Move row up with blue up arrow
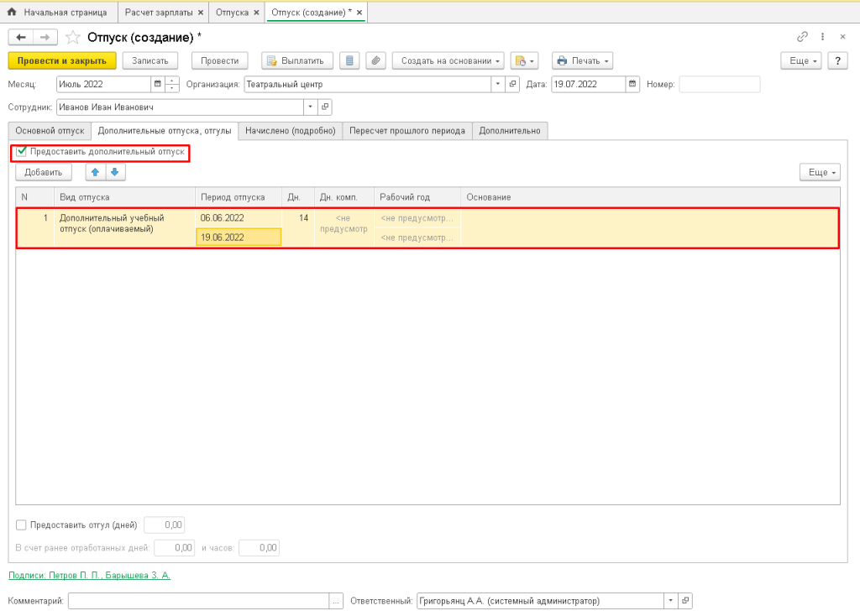This screenshot has width=860, height=616. point(95,172)
